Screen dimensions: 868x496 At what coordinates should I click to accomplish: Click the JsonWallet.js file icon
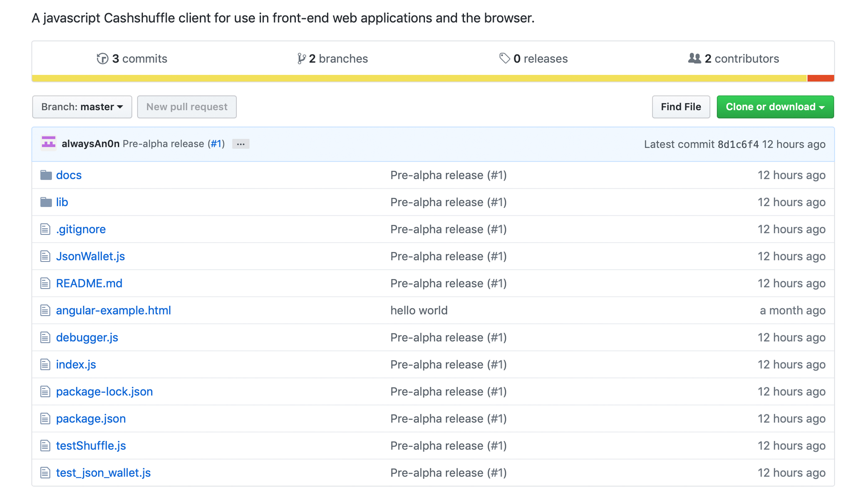pos(46,256)
